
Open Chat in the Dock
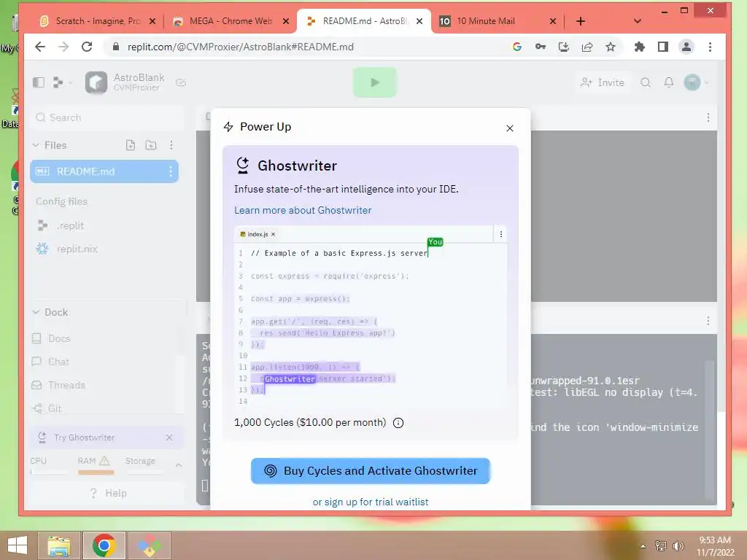[x=58, y=362]
